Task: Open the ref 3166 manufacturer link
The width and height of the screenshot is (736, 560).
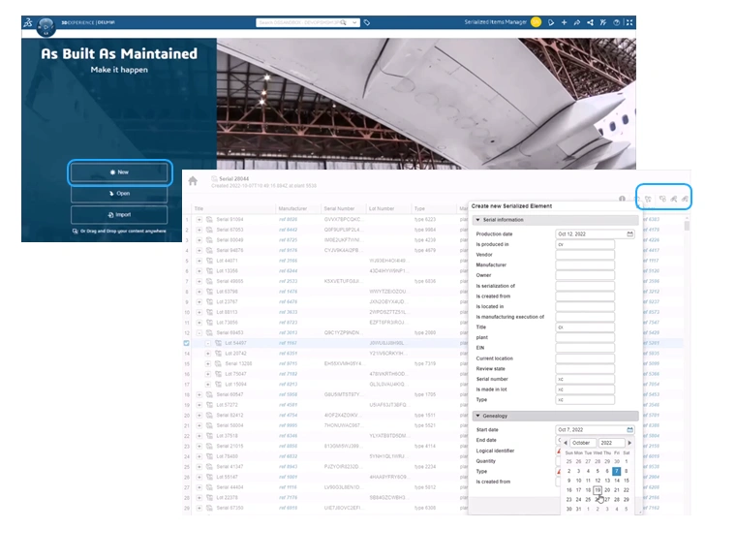Action: [x=288, y=261]
